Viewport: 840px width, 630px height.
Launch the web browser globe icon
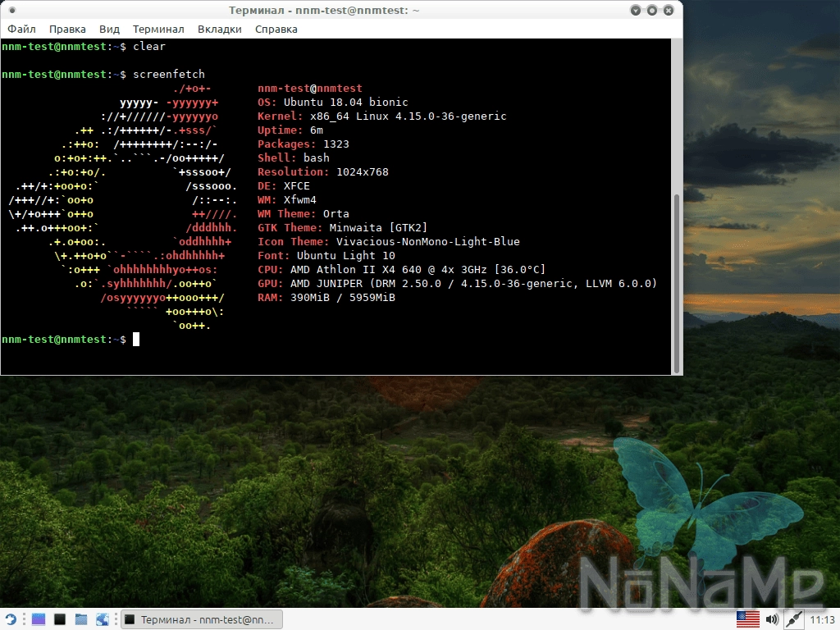pyautogui.click(x=103, y=619)
